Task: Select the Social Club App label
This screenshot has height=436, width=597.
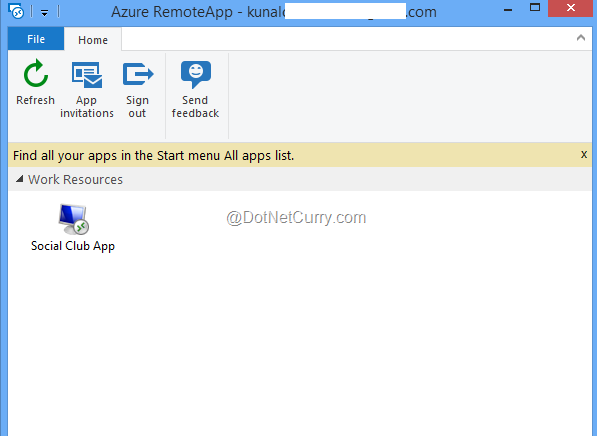Action: point(73,246)
